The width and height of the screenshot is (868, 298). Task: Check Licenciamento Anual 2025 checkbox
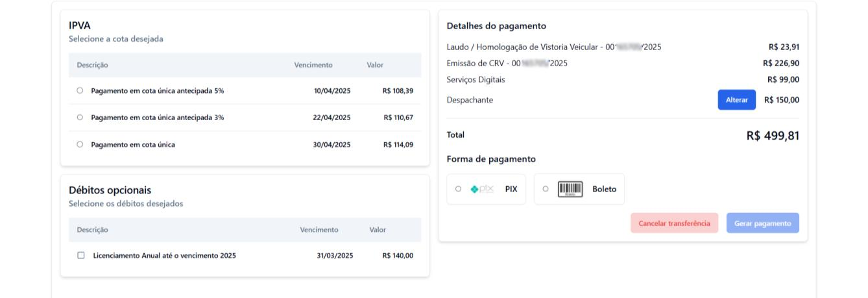click(x=81, y=256)
